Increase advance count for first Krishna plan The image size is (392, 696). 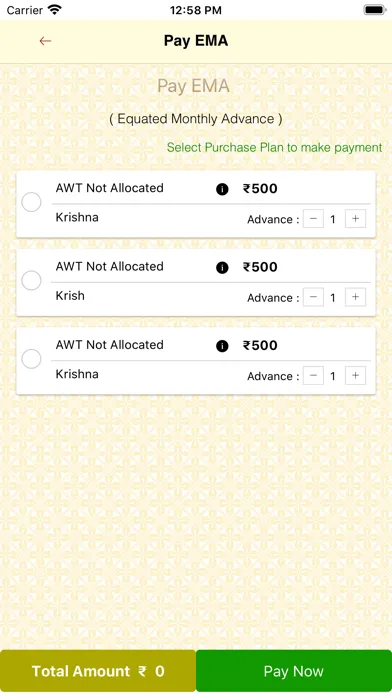coord(355,219)
